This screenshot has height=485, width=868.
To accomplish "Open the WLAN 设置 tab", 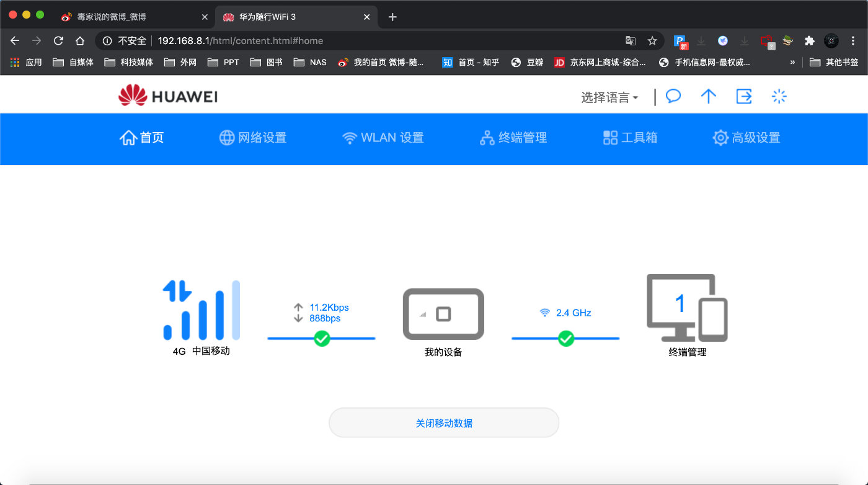I will (383, 138).
